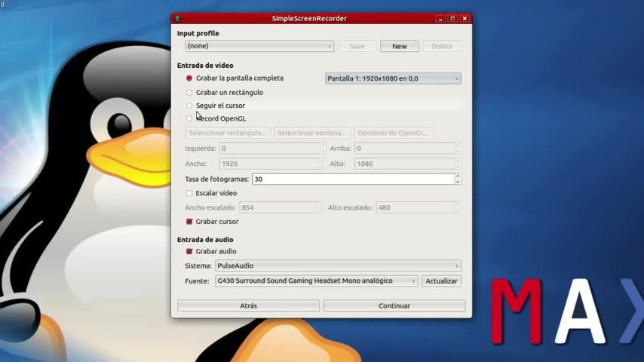Click the disabled Save profile button

coord(357,47)
